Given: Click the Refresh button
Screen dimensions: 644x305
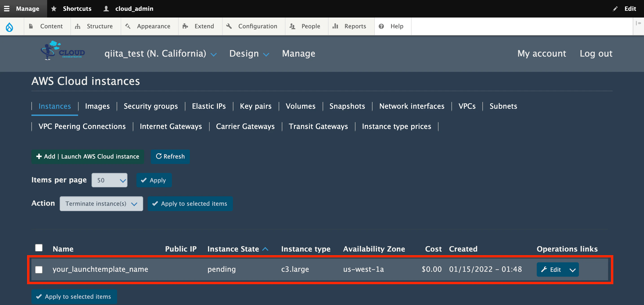Looking at the screenshot, I should (x=170, y=157).
